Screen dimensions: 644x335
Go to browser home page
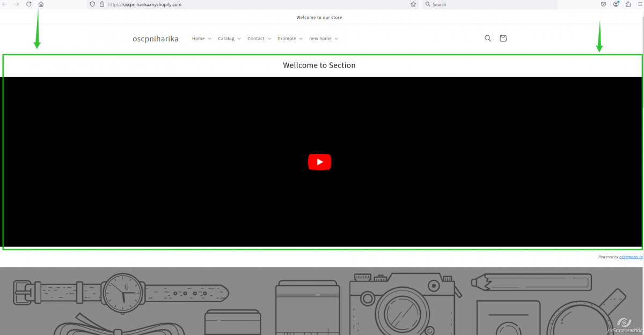41,4
